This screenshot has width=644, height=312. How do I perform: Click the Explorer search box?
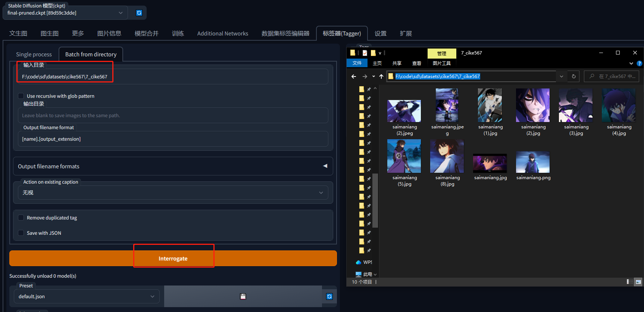(612, 77)
